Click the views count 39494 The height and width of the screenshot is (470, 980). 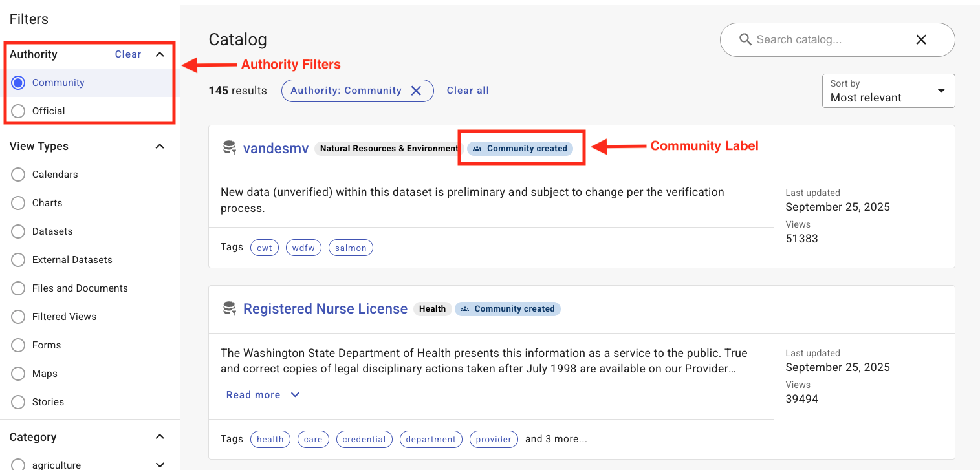pos(801,399)
